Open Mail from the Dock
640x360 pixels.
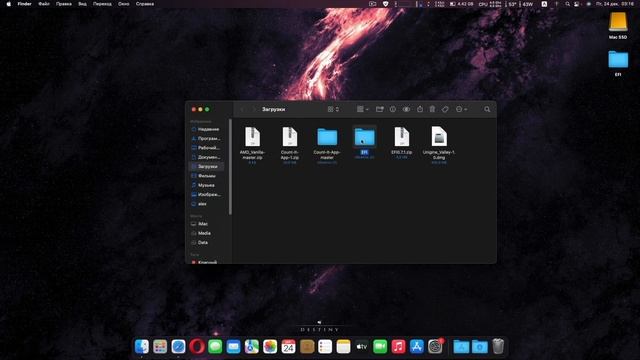click(x=233, y=347)
